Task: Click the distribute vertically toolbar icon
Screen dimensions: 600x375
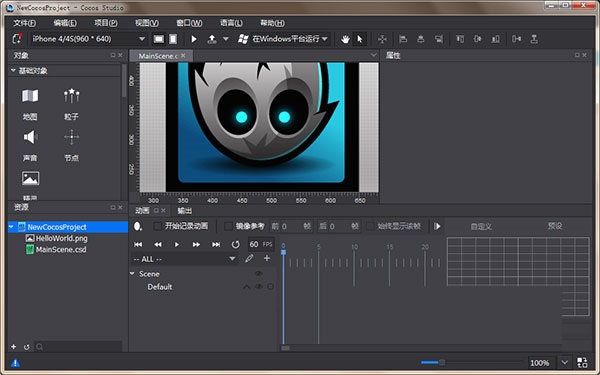Action: tap(534, 39)
